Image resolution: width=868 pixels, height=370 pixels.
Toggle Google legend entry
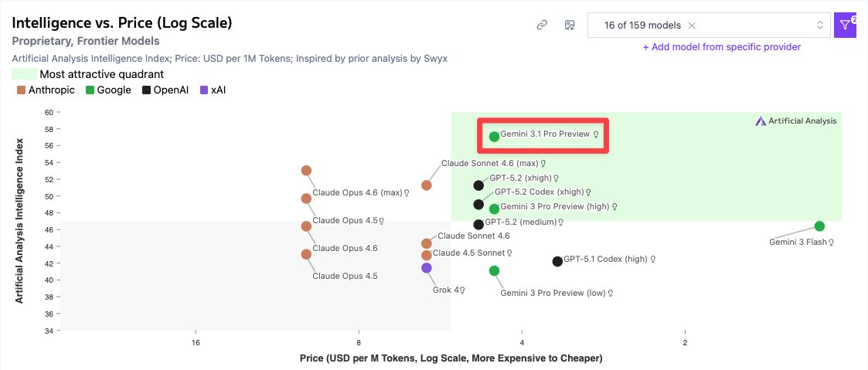coord(108,90)
